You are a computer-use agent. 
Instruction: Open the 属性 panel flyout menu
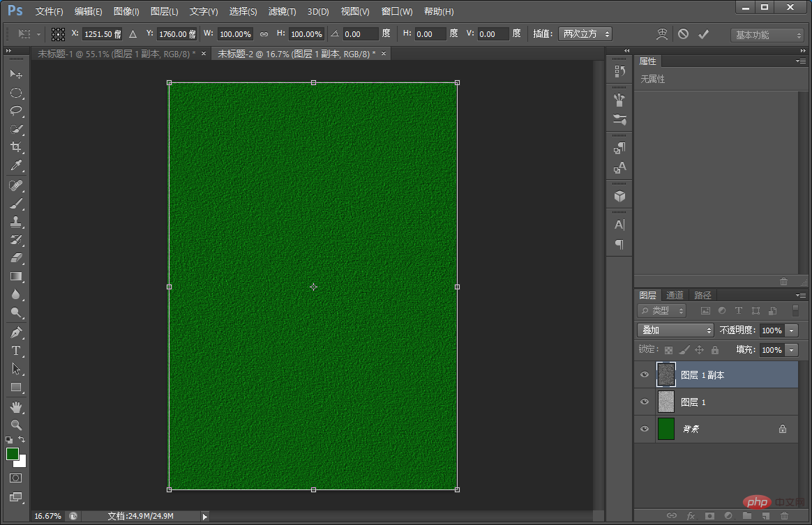[801, 61]
